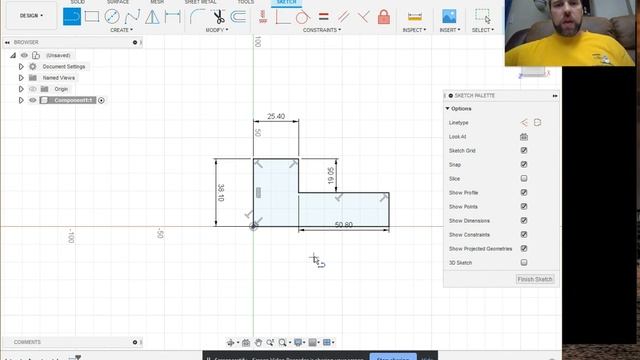The image size is (640, 360).
Task: Expand the Named Views node
Action: (21, 78)
